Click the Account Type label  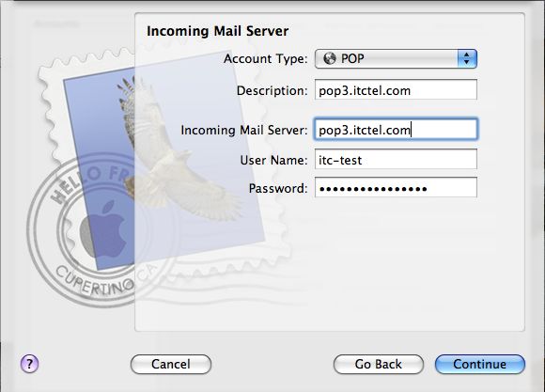tap(266, 59)
